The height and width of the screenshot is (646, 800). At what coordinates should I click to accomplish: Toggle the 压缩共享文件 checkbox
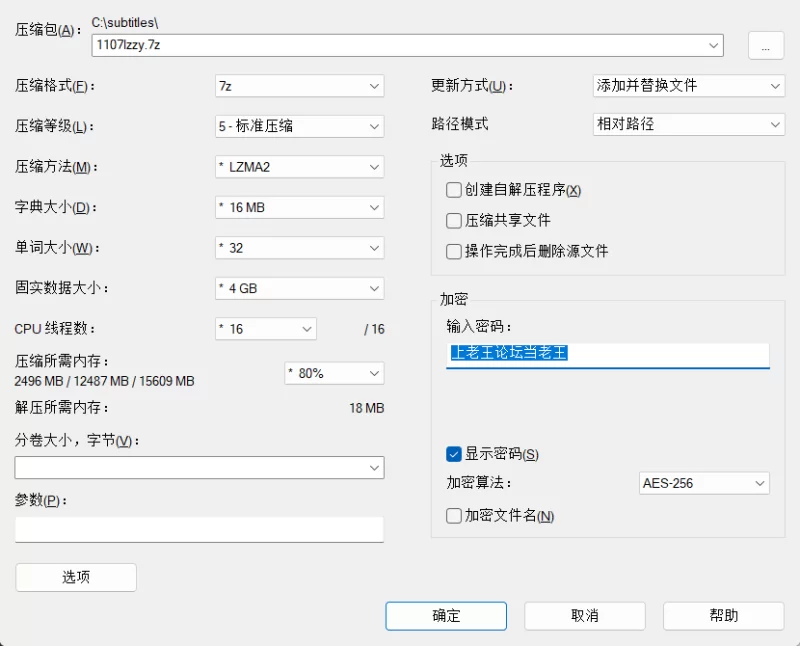[x=454, y=220]
